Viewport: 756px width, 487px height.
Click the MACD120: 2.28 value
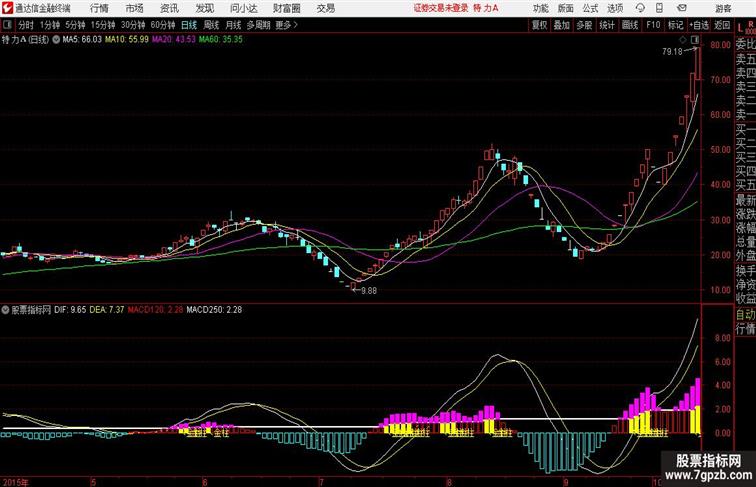155,310
